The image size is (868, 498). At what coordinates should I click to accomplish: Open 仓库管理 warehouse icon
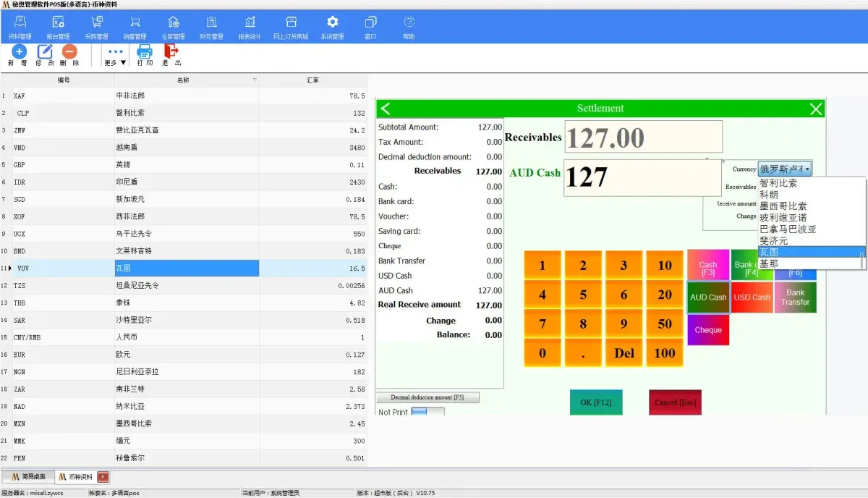173,27
